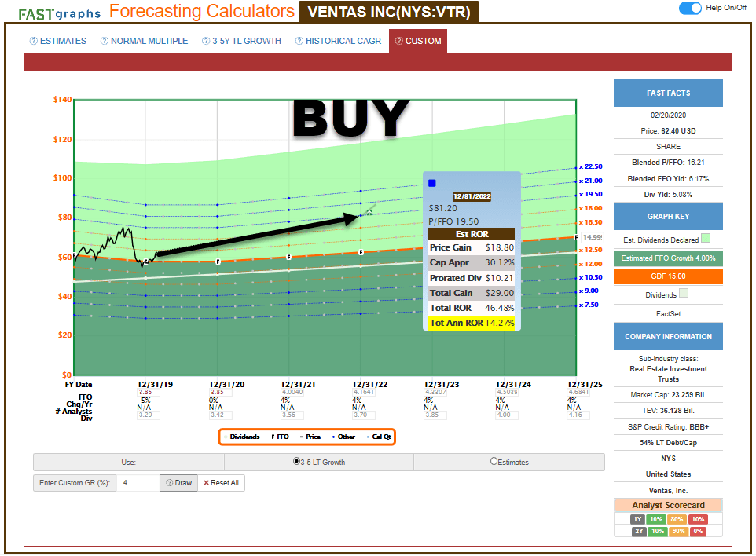Click the Est. Dividends Declared color swatch
The height and width of the screenshot is (556, 756).
706,239
